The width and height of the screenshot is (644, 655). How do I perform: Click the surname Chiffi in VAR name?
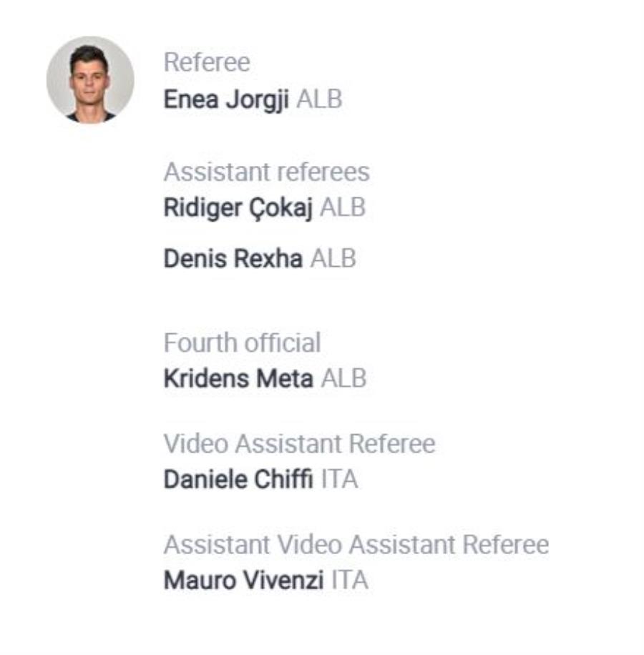[283, 479]
